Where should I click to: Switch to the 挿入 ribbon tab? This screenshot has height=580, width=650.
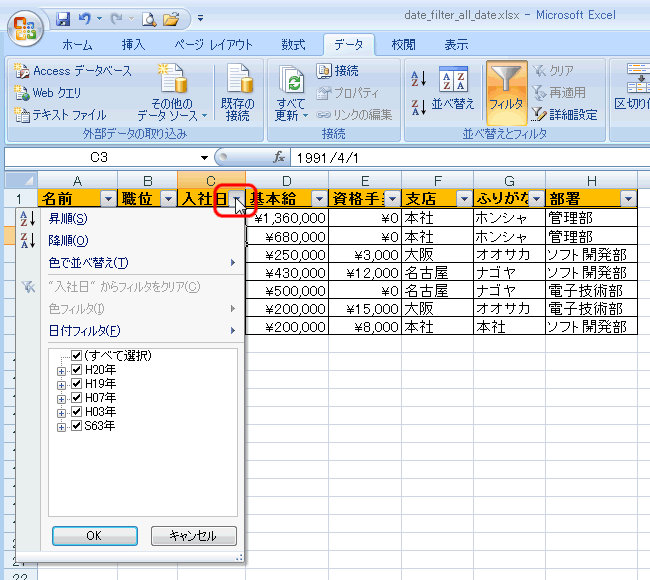133,44
